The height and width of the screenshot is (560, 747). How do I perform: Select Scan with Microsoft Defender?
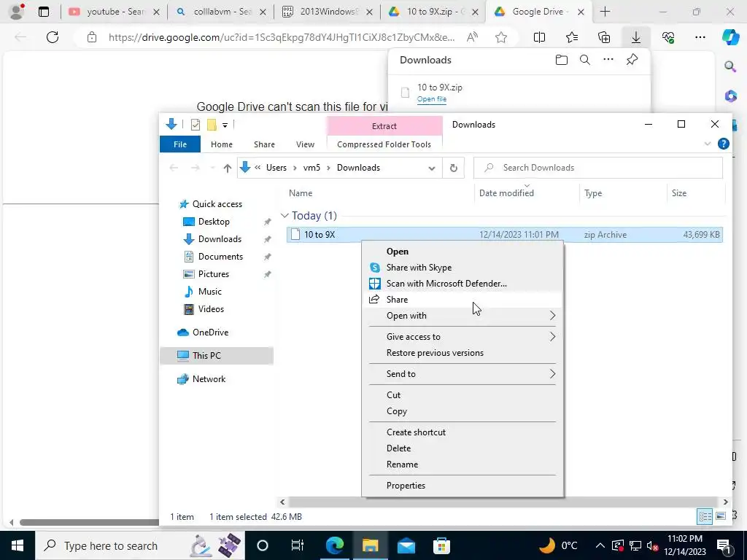pyautogui.click(x=462, y=284)
